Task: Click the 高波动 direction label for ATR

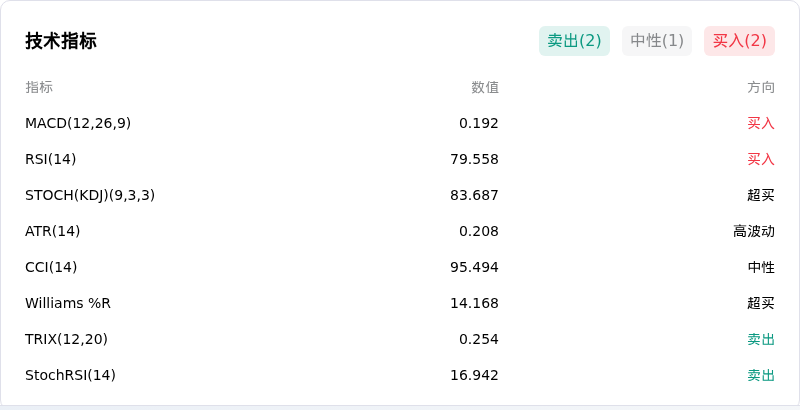Action: pos(754,232)
